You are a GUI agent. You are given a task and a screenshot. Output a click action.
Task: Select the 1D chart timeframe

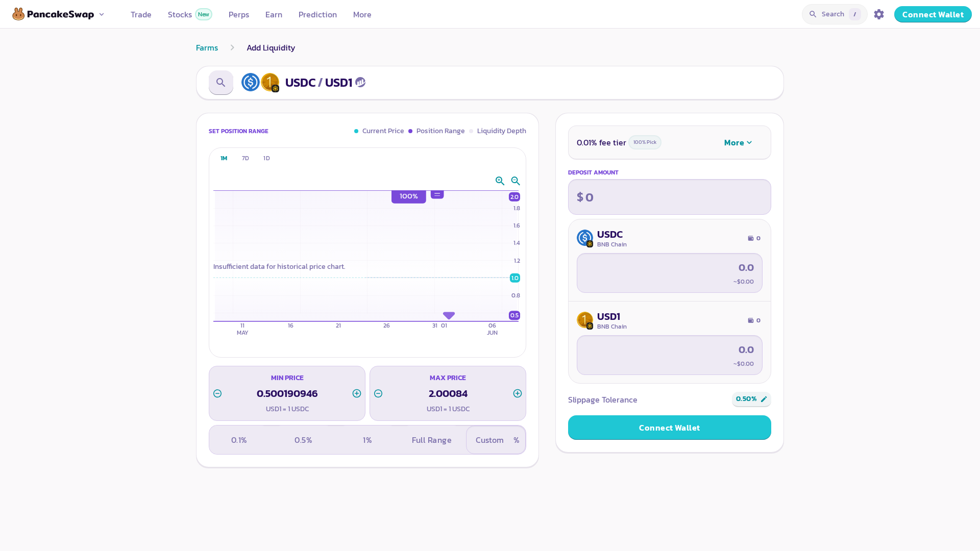266,158
